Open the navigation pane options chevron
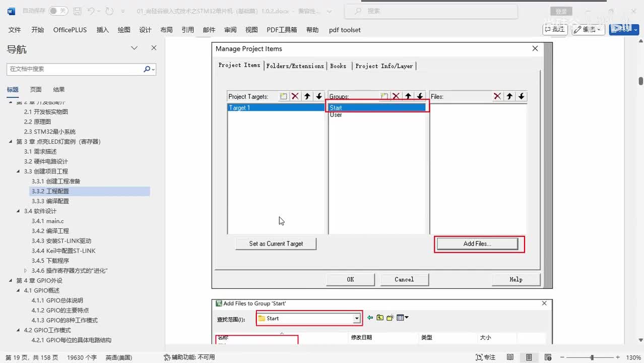Image resolution: width=644 pixels, height=363 pixels. pos(134,48)
